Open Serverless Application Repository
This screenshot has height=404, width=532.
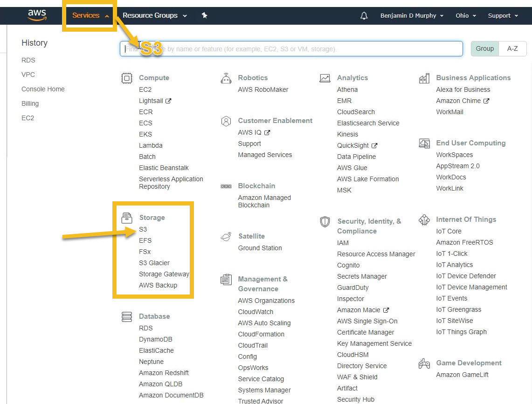point(171,183)
